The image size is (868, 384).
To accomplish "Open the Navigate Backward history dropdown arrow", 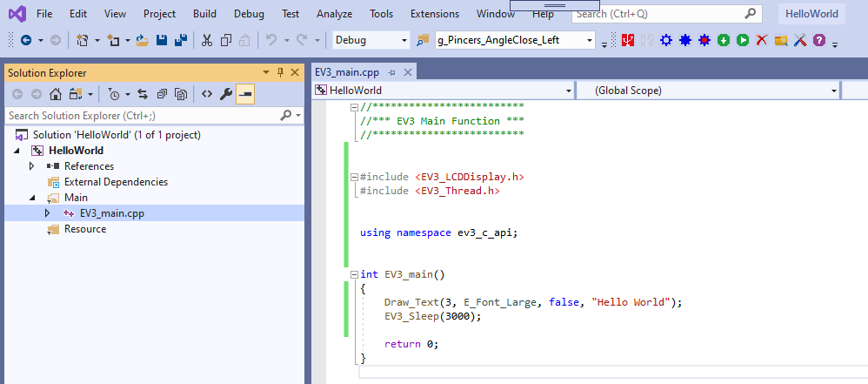I will pos(40,40).
